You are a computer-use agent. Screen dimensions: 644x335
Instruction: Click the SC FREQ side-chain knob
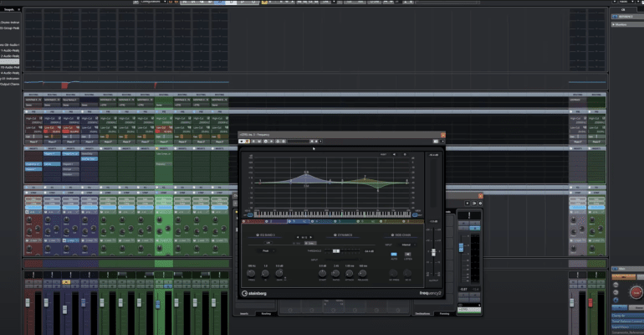393,273
